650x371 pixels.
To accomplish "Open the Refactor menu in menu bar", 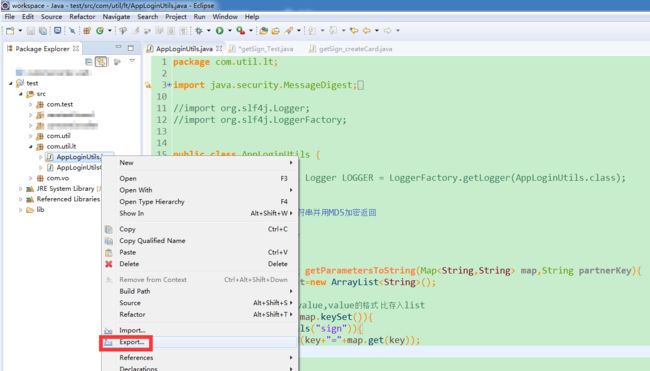I will tap(82, 17).
